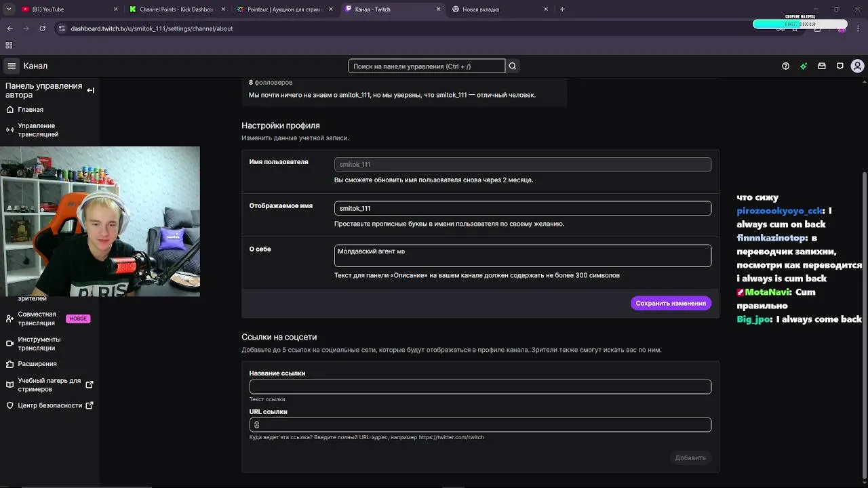
Task: Click the URL ссылки input field
Action: 480,425
